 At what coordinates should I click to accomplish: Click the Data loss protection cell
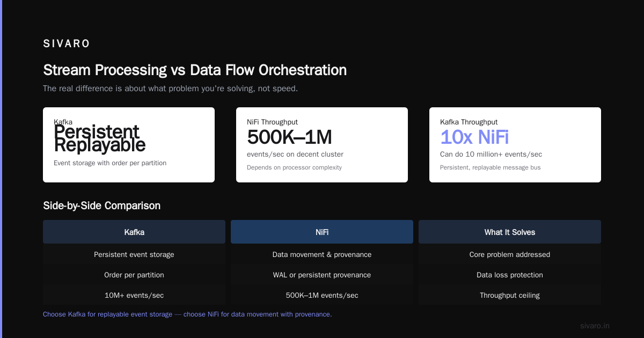(x=510, y=275)
